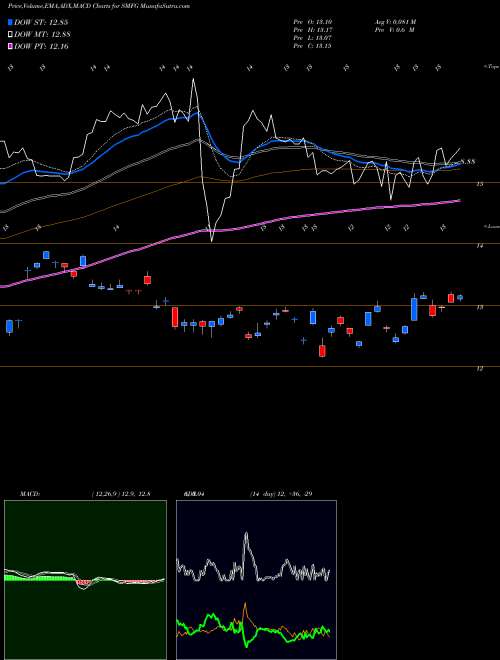This screenshot has width=500, height=660.
Task: Select the 'DOW MT: 12.88' legend text
Action: pyautogui.click(x=42, y=35)
